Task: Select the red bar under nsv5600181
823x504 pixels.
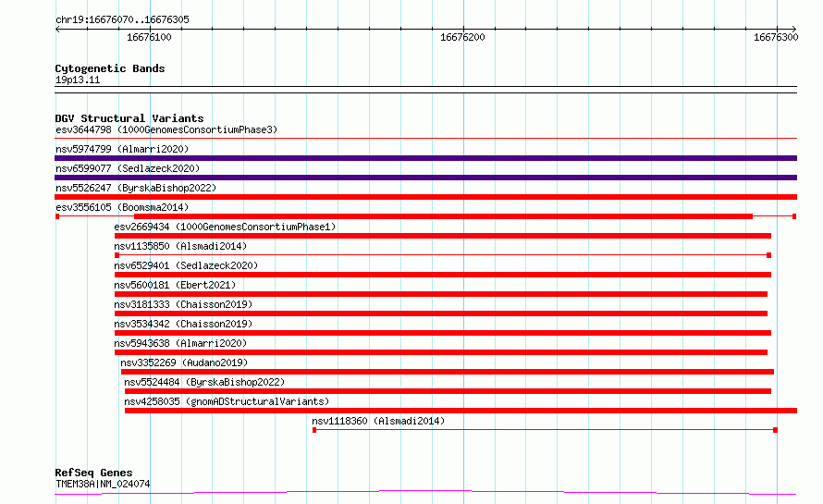Action: pyautogui.click(x=441, y=294)
